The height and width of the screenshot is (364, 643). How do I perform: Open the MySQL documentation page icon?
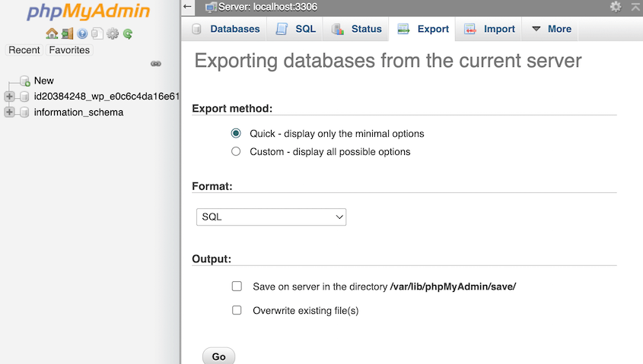click(97, 33)
